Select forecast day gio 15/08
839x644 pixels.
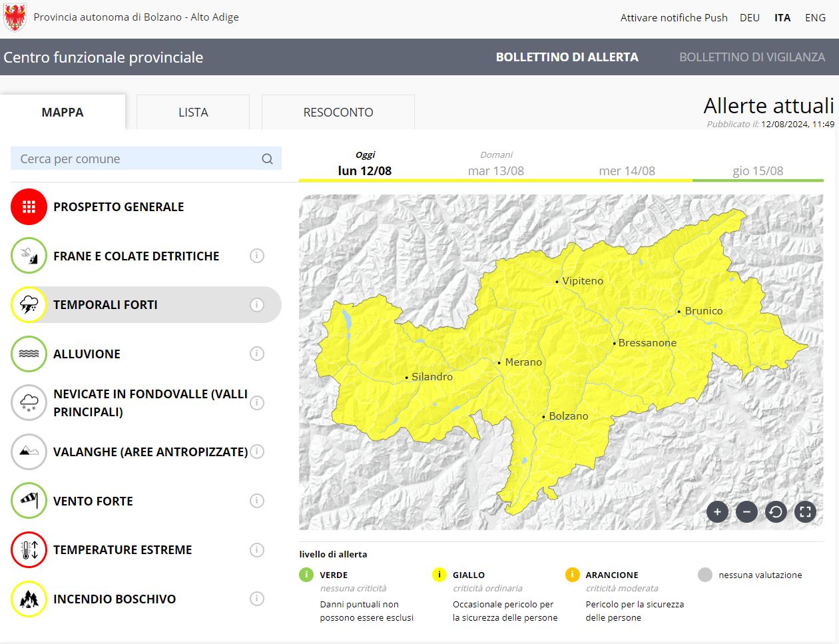(x=758, y=170)
